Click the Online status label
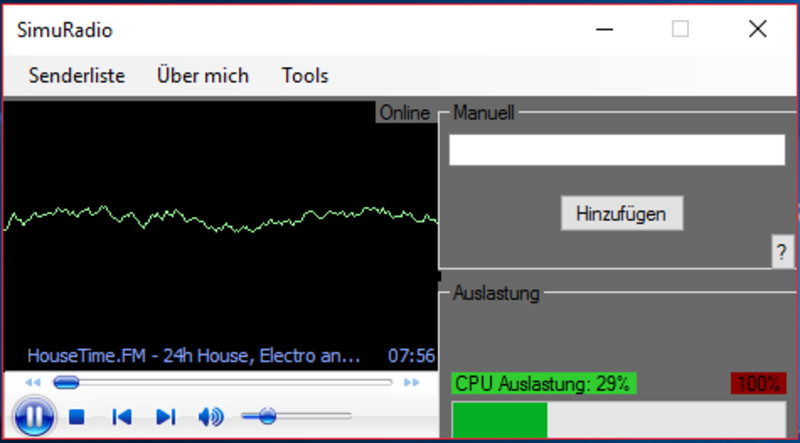 click(404, 113)
